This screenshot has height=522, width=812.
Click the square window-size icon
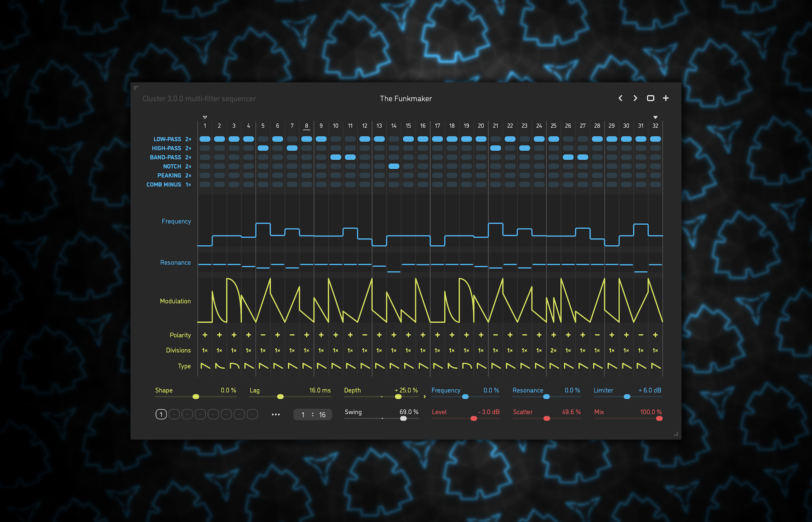click(x=651, y=98)
